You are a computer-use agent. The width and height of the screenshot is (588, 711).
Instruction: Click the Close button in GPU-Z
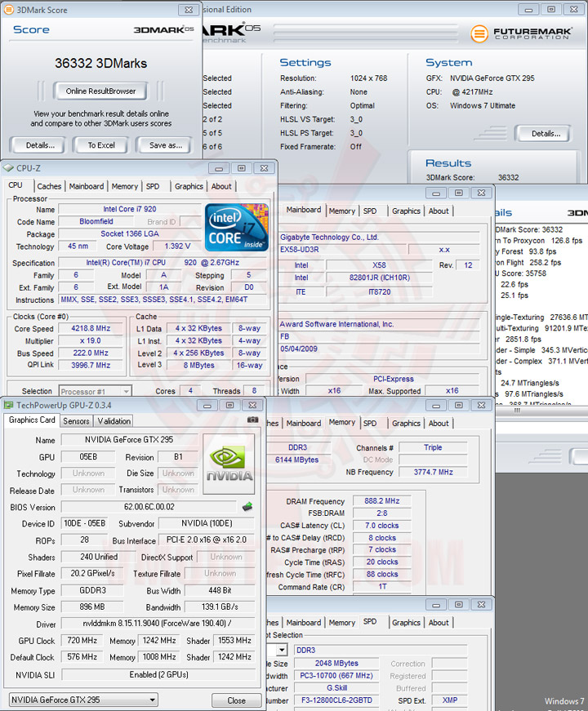[x=236, y=700]
